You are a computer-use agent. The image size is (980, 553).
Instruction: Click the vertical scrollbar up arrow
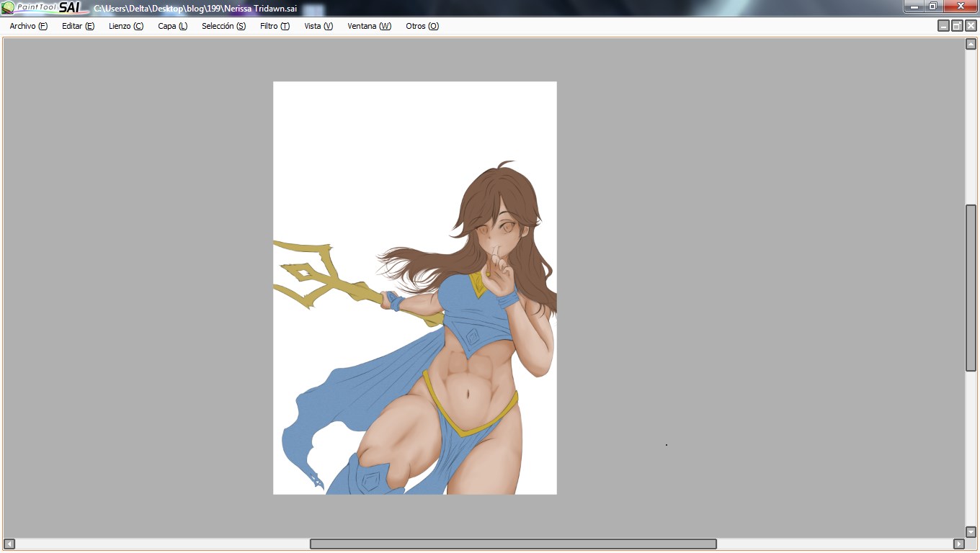pyautogui.click(x=971, y=44)
